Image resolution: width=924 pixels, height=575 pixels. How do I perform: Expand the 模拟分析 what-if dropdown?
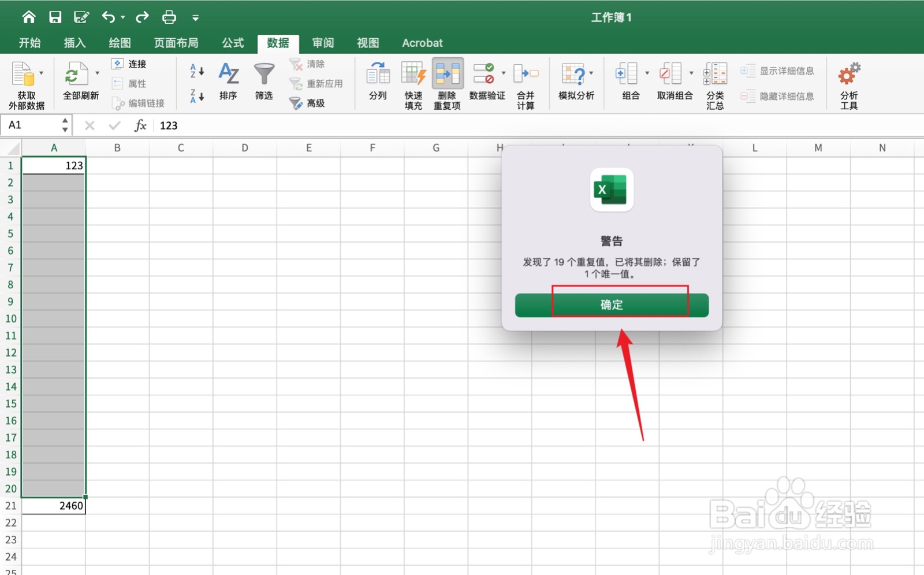click(x=591, y=74)
